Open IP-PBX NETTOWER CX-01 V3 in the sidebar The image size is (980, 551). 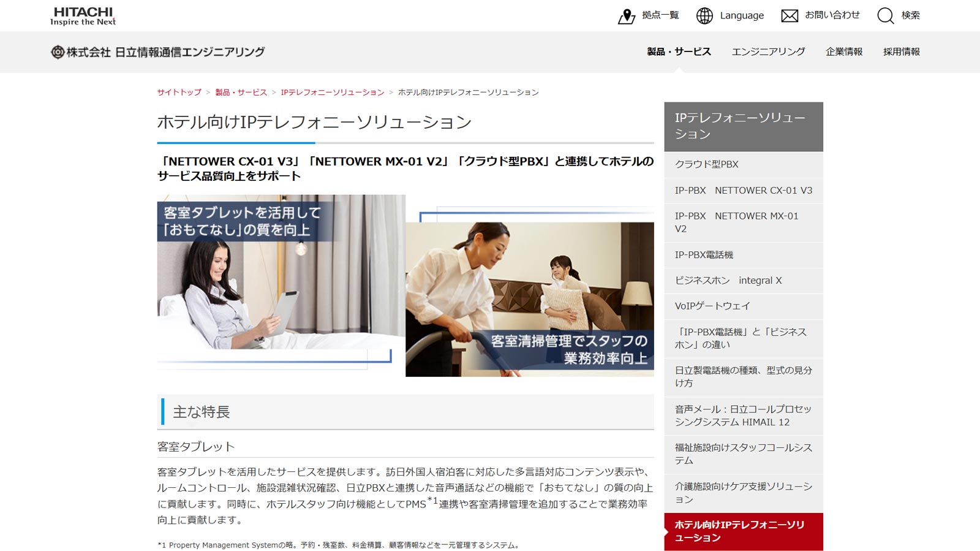click(743, 191)
